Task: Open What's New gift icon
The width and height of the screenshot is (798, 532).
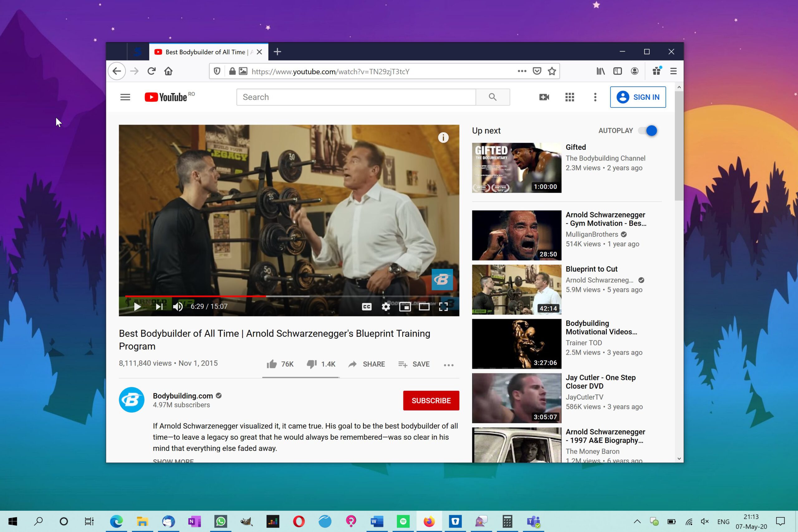Action: pos(657,70)
